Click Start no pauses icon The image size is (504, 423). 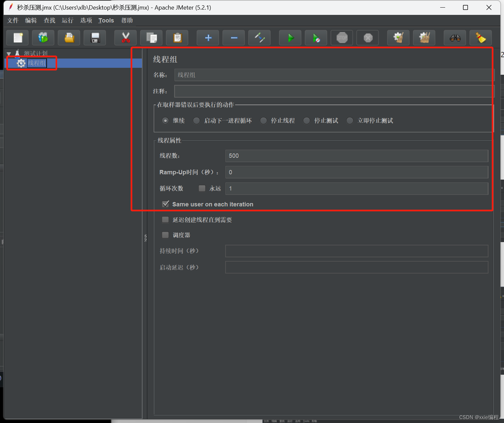point(316,38)
